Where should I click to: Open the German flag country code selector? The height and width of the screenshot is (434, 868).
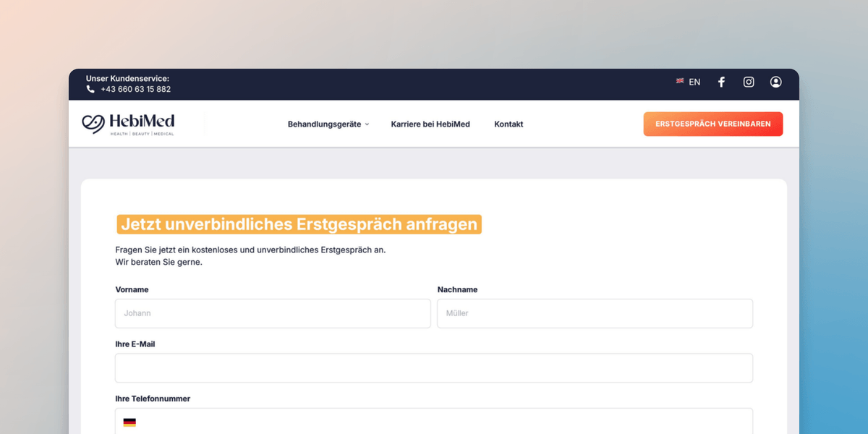pyautogui.click(x=129, y=422)
